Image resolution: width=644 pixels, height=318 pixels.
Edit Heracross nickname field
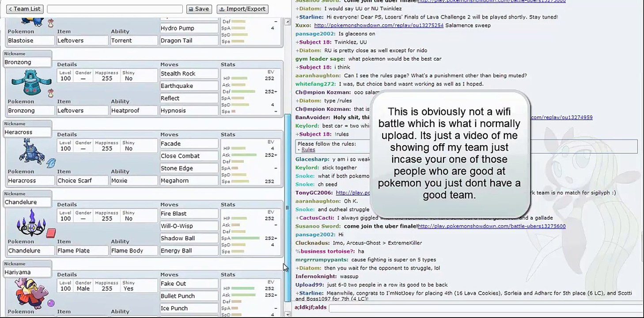click(x=27, y=132)
